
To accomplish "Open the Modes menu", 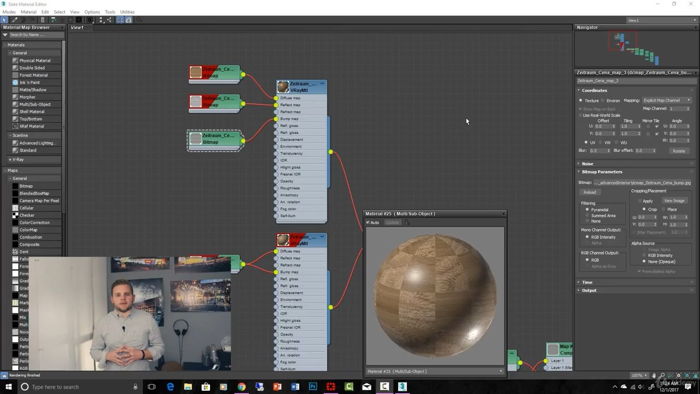I will tap(9, 12).
